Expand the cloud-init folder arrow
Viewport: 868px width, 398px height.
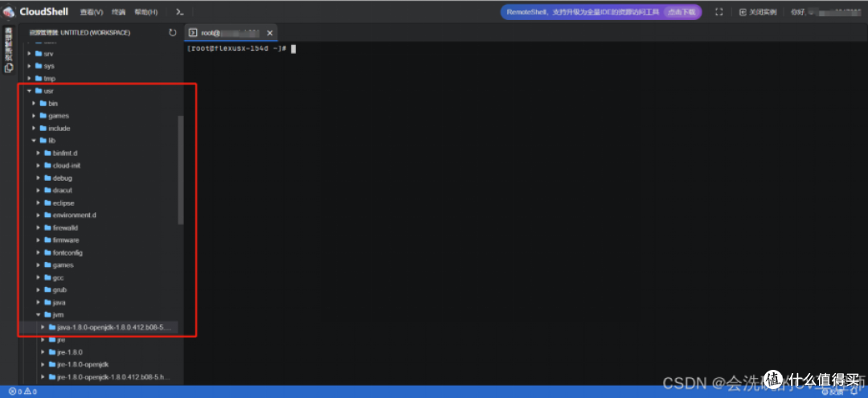pyautogui.click(x=39, y=166)
